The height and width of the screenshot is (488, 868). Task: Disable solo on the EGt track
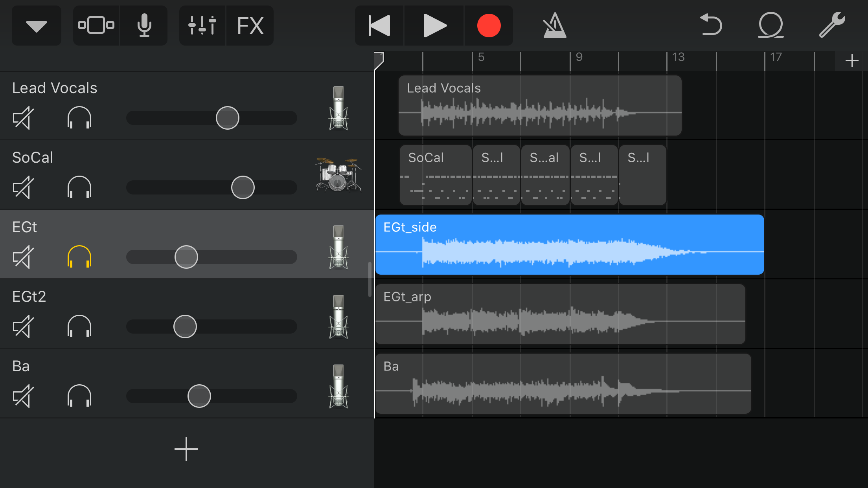tap(79, 257)
